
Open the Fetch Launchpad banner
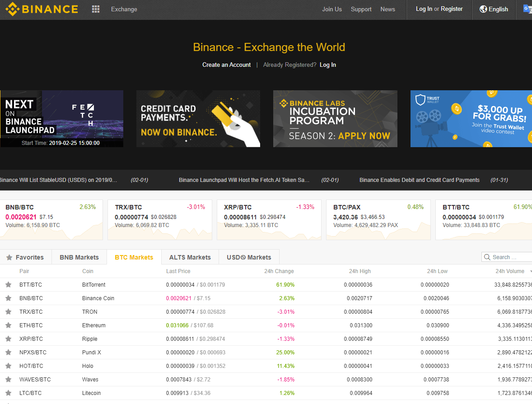[x=62, y=119]
